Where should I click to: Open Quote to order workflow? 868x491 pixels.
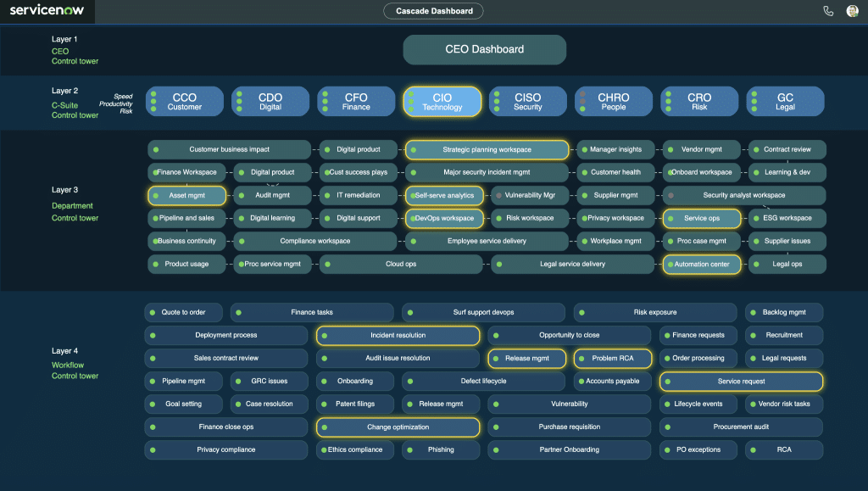[x=183, y=312]
